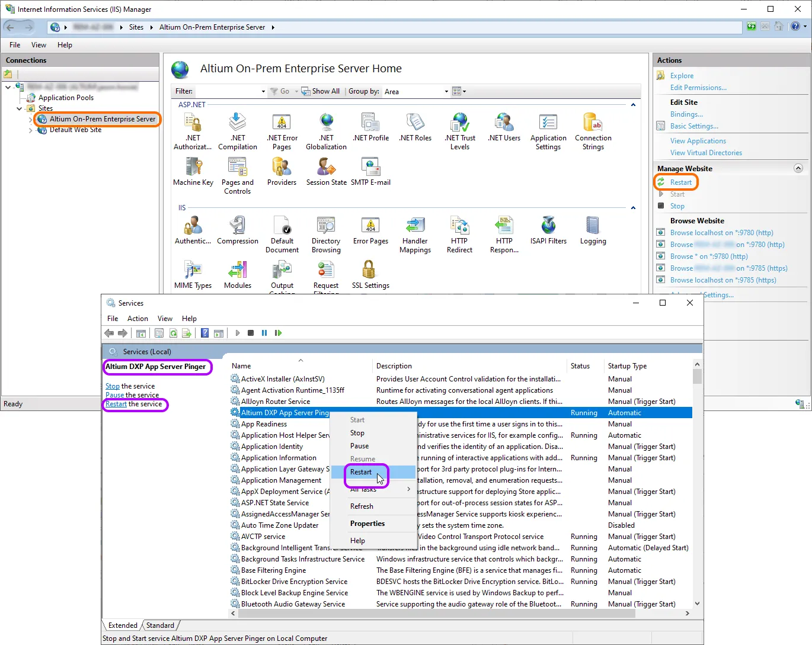Open the Logging feature icon
The image size is (812, 645).
click(x=593, y=227)
